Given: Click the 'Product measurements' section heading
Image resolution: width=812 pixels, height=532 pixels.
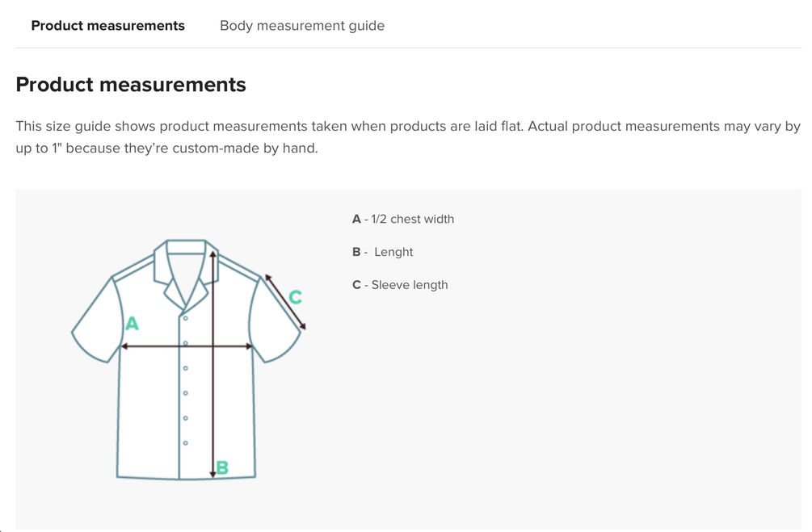Looking at the screenshot, I should [x=131, y=85].
